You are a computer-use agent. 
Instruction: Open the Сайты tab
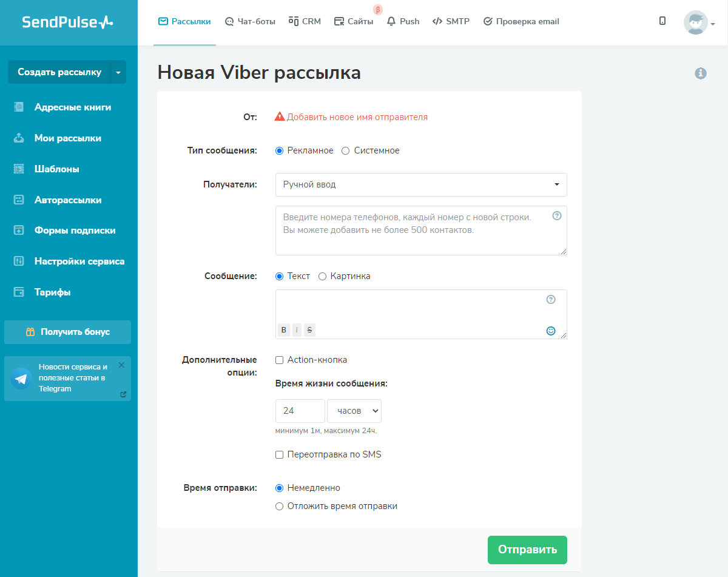pos(354,21)
